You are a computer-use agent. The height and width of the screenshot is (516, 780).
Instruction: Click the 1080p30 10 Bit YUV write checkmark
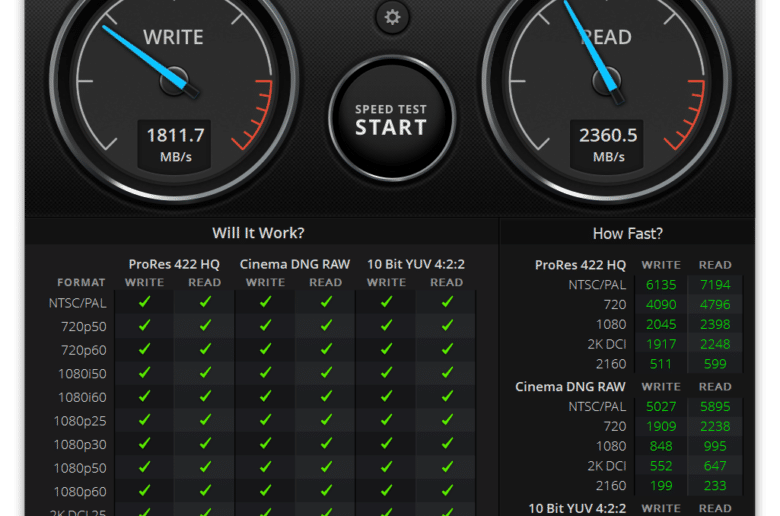coord(387,443)
